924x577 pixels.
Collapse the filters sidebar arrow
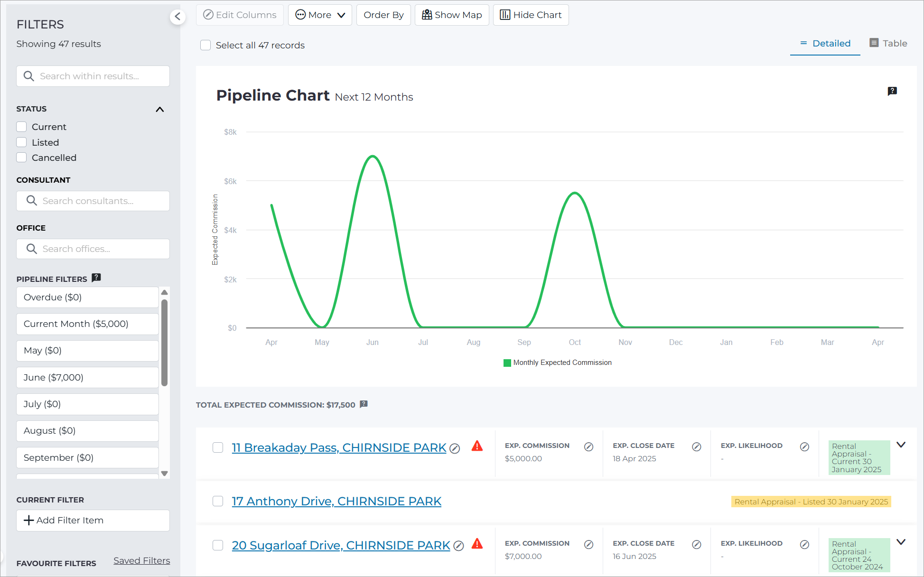coord(177,17)
